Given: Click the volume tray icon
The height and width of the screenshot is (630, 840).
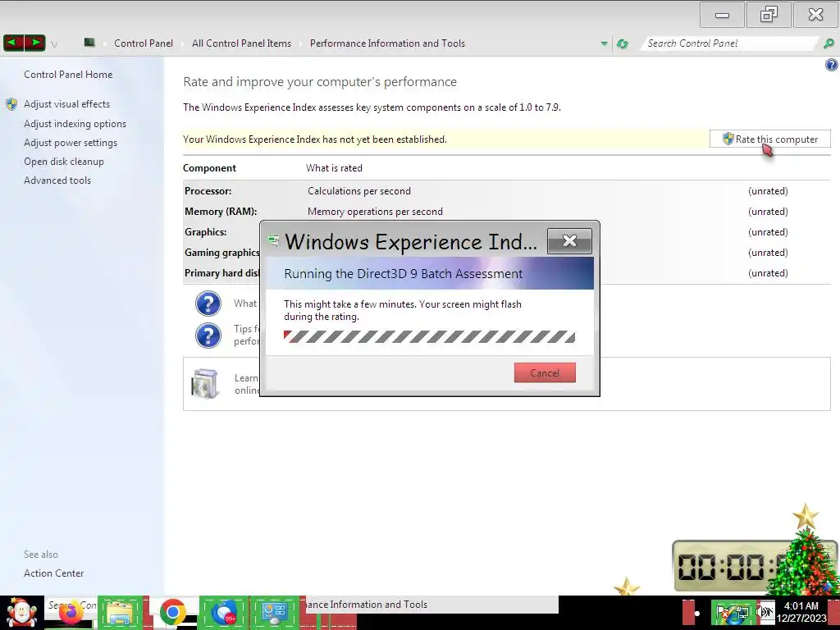Looking at the screenshot, I should click(765, 612).
